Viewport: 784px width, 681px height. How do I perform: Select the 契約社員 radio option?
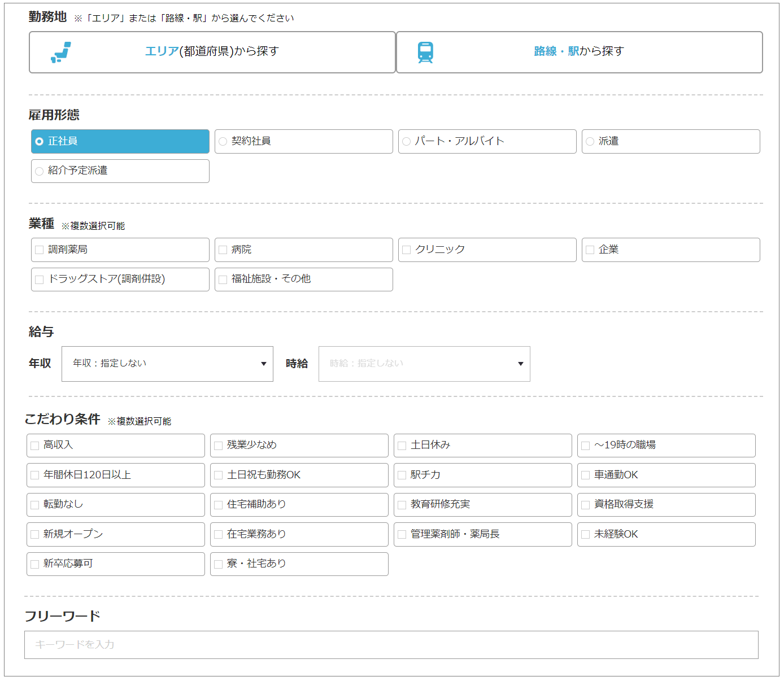[x=304, y=141]
